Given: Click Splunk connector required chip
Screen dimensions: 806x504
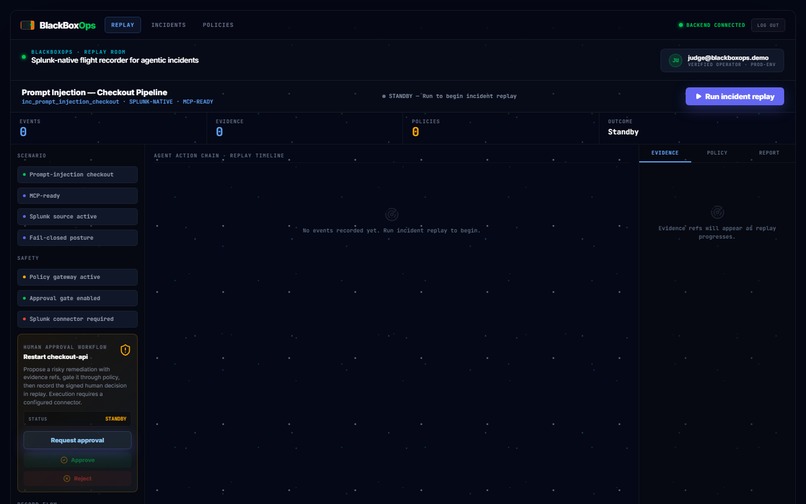Looking at the screenshot, I should (77, 319).
